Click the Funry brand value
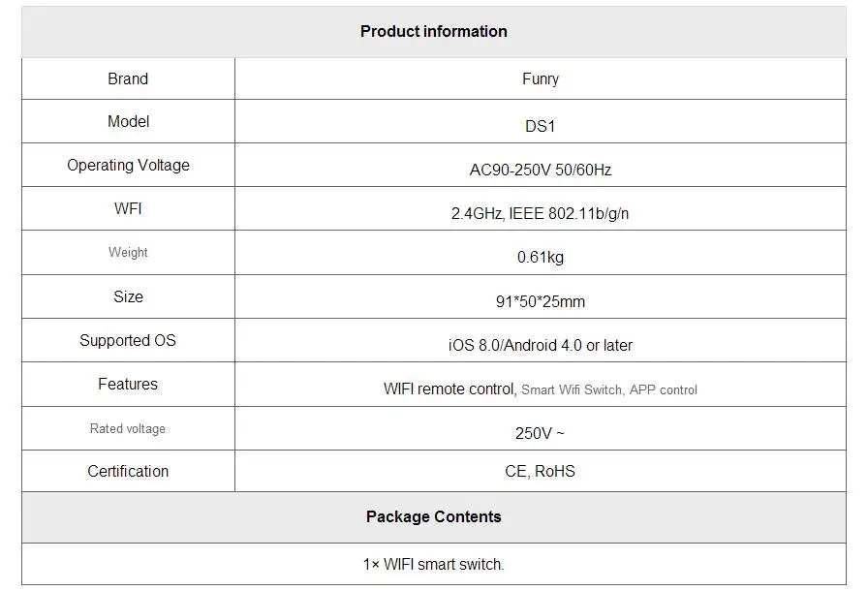 tap(540, 79)
